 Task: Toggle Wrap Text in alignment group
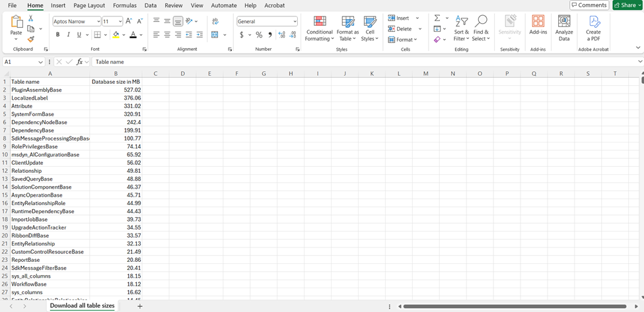[x=215, y=21]
